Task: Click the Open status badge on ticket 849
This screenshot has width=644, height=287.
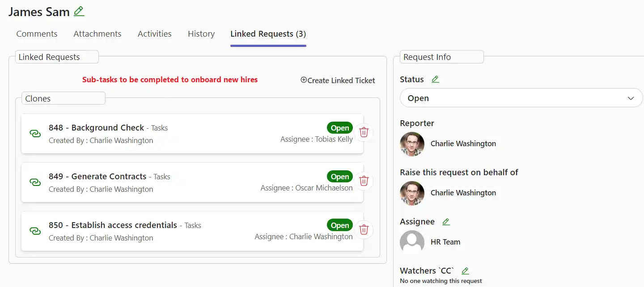Action: coord(340,177)
